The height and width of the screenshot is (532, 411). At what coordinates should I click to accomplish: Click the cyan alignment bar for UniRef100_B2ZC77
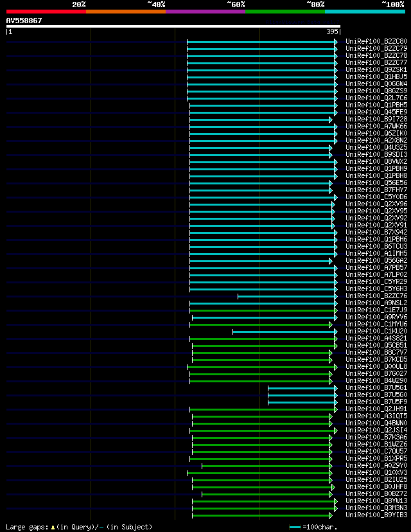(261, 63)
